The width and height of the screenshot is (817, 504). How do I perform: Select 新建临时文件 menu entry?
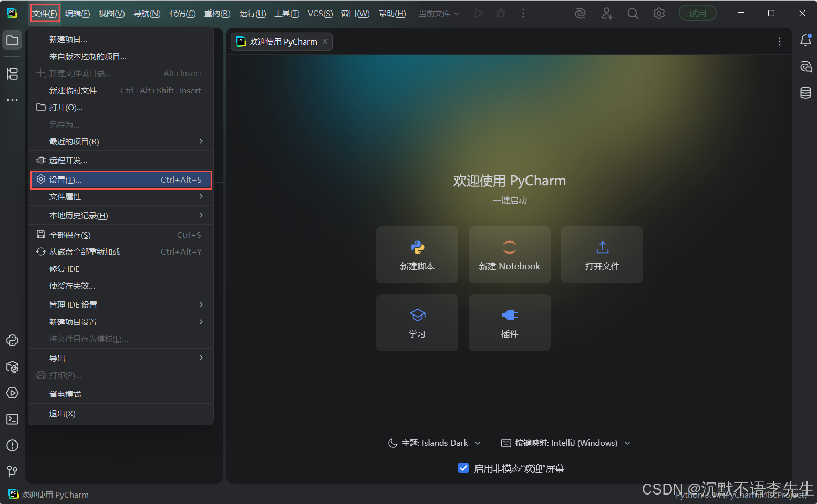121,90
